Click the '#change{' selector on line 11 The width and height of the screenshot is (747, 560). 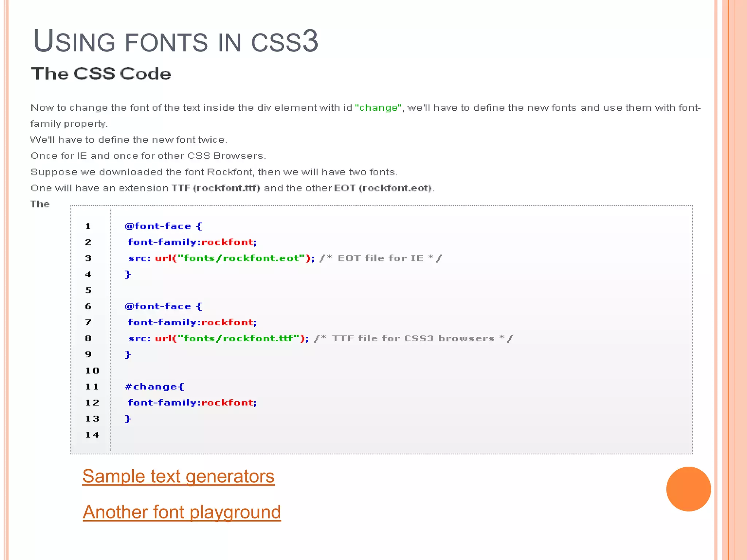click(155, 386)
